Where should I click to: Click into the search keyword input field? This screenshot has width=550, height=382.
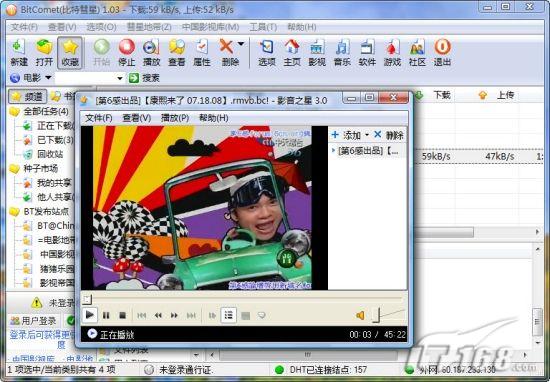85,78
